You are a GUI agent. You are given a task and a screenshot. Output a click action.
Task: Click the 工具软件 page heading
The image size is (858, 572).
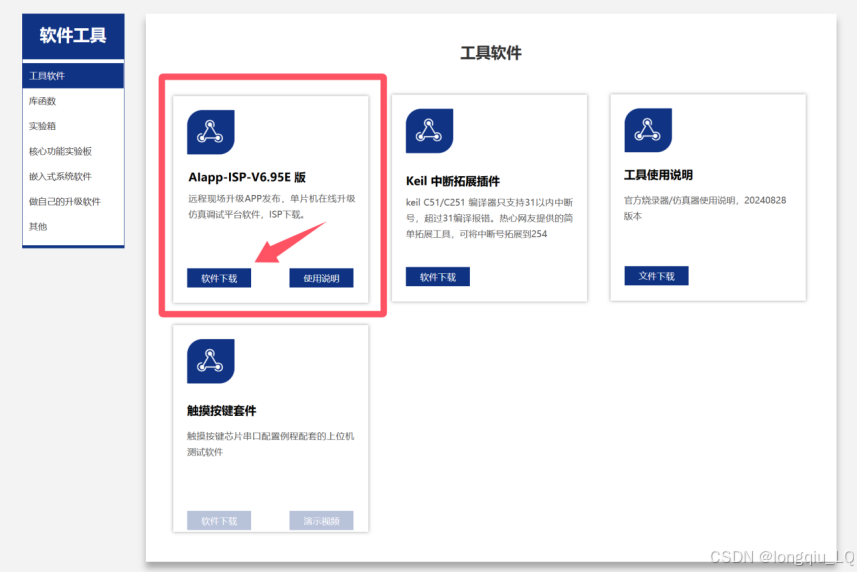coord(491,53)
